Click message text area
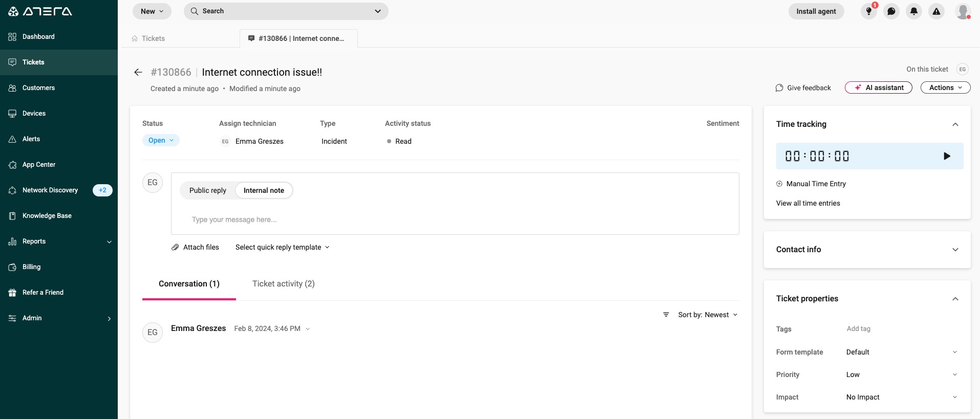980x419 pixels. click(455, 219)
